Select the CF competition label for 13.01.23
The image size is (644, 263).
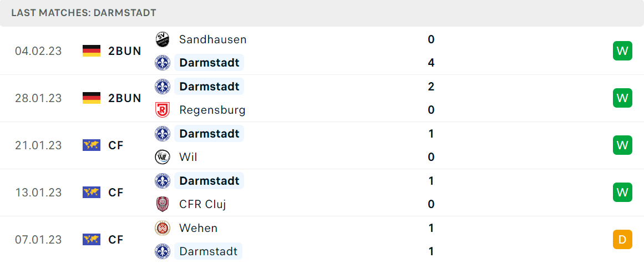point(116,193)
